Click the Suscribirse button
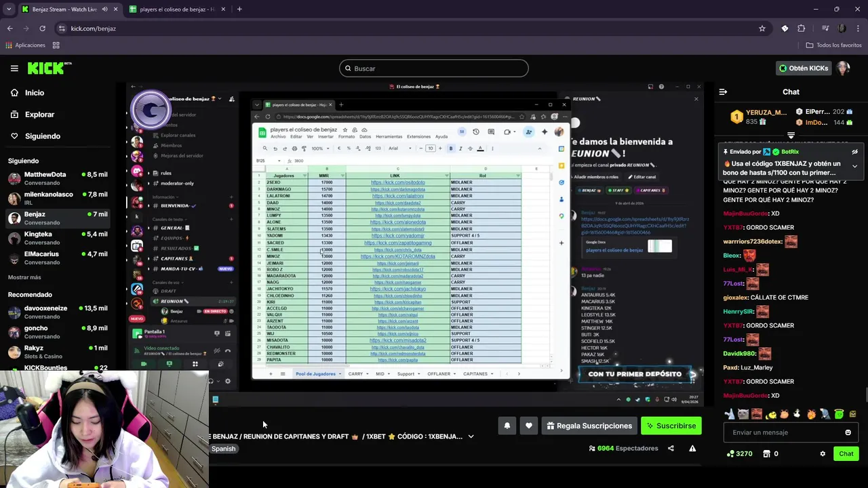Viewport: 868px width, 488px height. 671,426
